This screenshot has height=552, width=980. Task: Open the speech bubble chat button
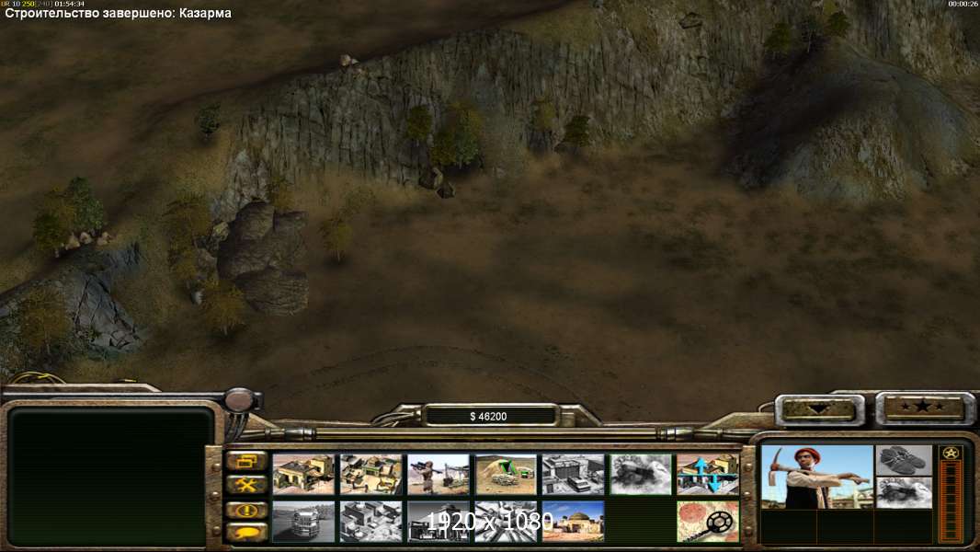click(x=246, y=533)
